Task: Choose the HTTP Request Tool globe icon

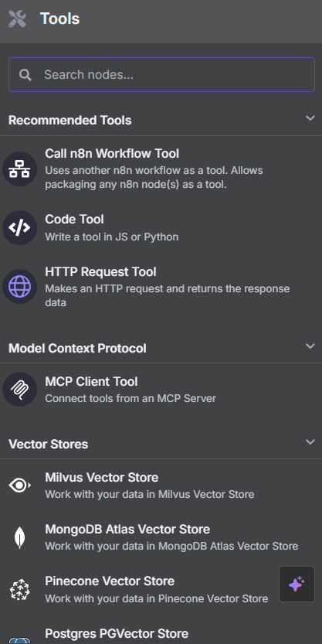Action: pos(19,286)
